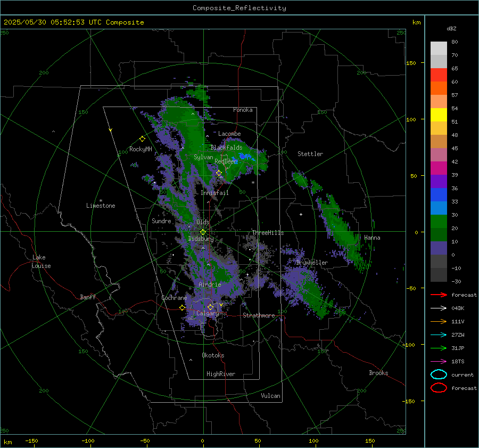Click the cyan 27ZW arrow legend icon
The image size is (479, 448).
pos(439,335)
